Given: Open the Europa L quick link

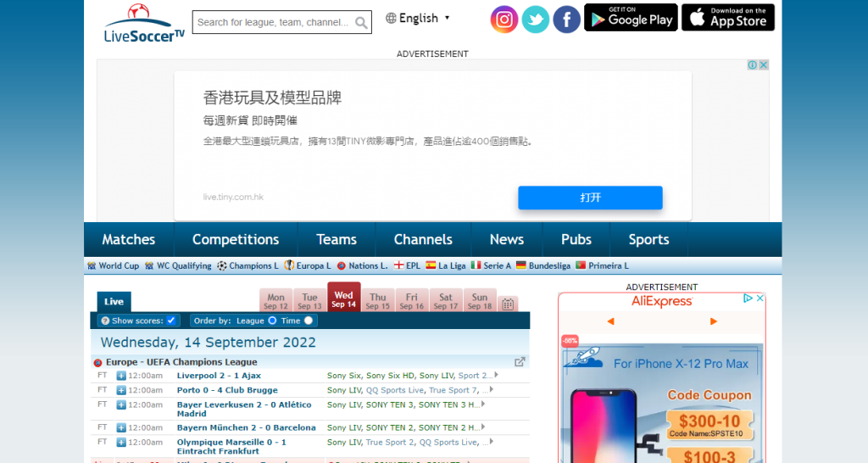Looking at the screenshot, I should point(307,265).
